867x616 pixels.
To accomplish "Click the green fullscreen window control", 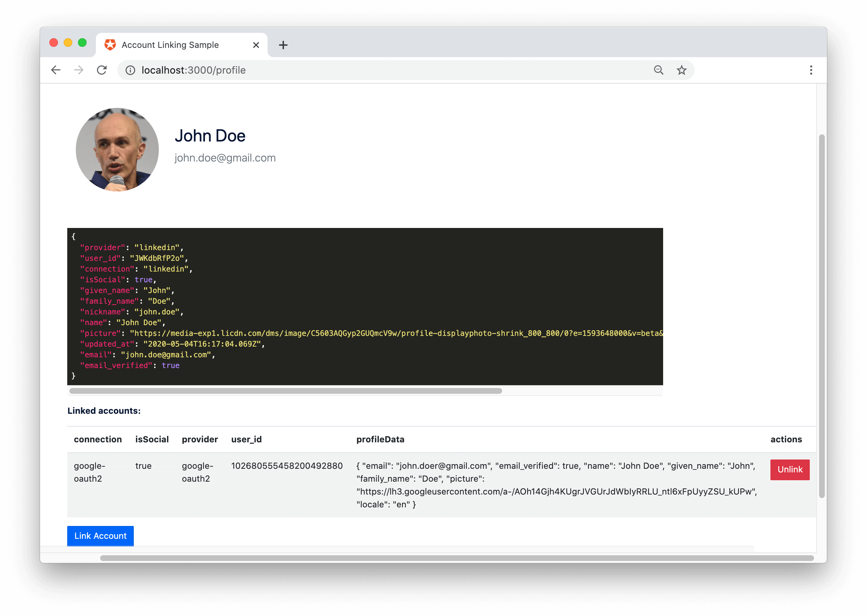I will [x=82, y=43].
